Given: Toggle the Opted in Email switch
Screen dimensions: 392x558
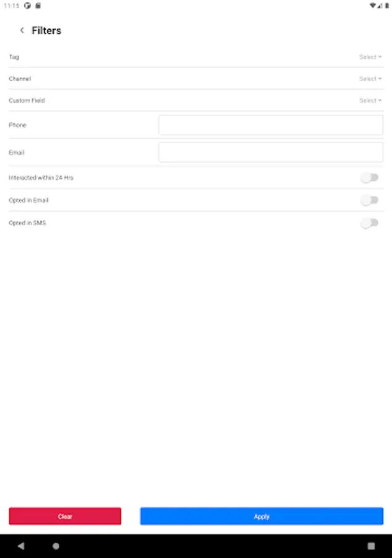Looking at the screenshot, I should tap(369, 200).
